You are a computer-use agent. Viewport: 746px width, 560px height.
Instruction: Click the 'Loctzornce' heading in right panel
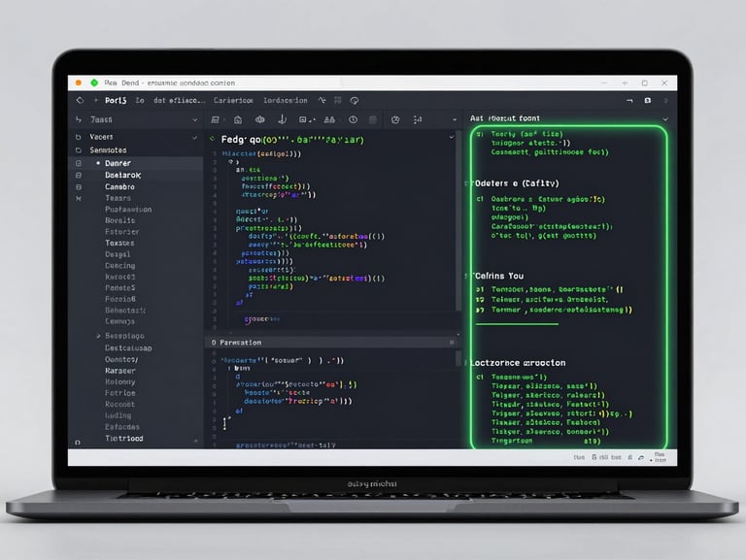coord(518,363)
